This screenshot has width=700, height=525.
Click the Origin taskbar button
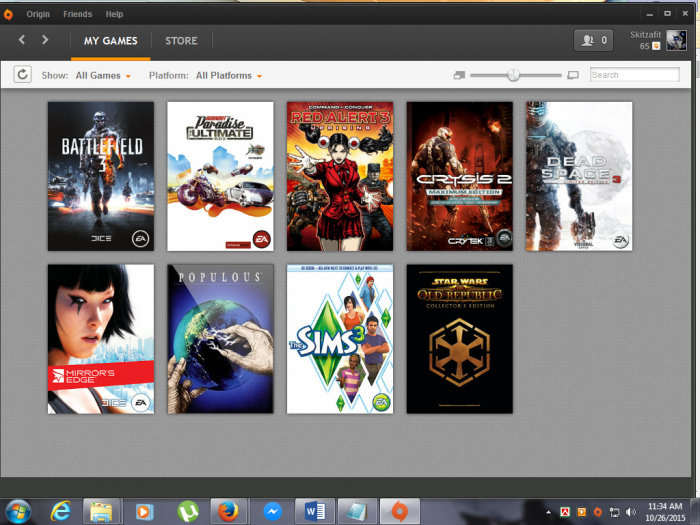(400, 512)
